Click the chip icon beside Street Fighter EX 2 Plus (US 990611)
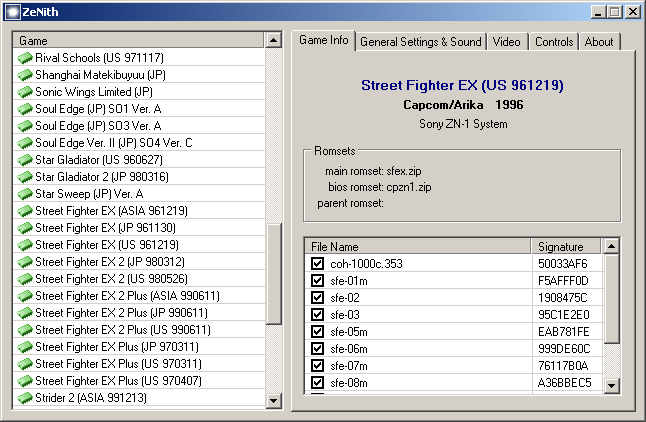Viewport: 646px width, 422px height. tap(25, 330)
